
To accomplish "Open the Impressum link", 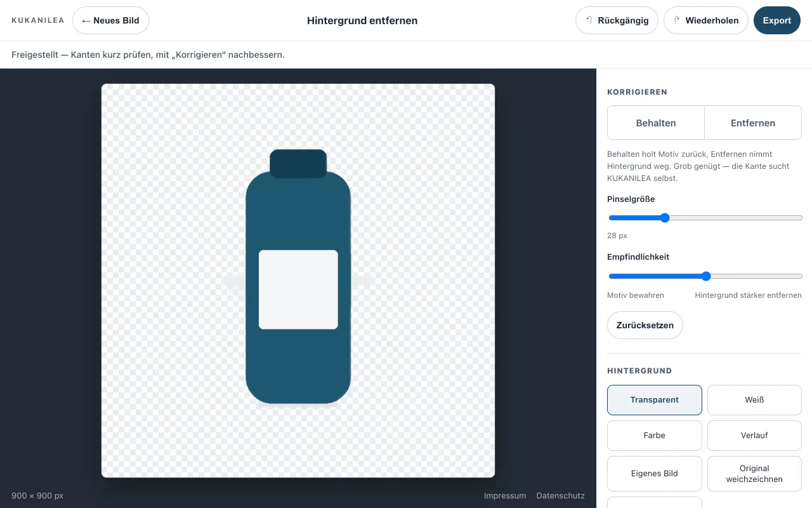I will [x=505, y=496].
